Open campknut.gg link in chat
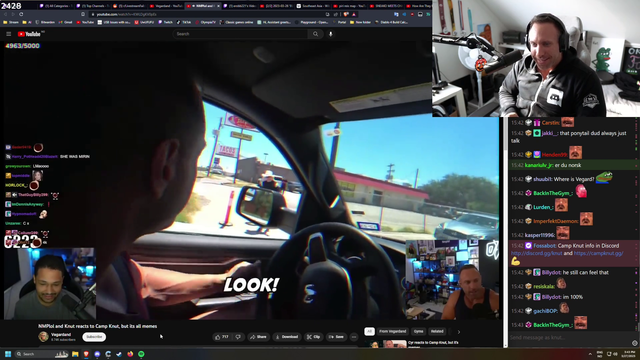This screenshot has height=360, width=640. 598,253
